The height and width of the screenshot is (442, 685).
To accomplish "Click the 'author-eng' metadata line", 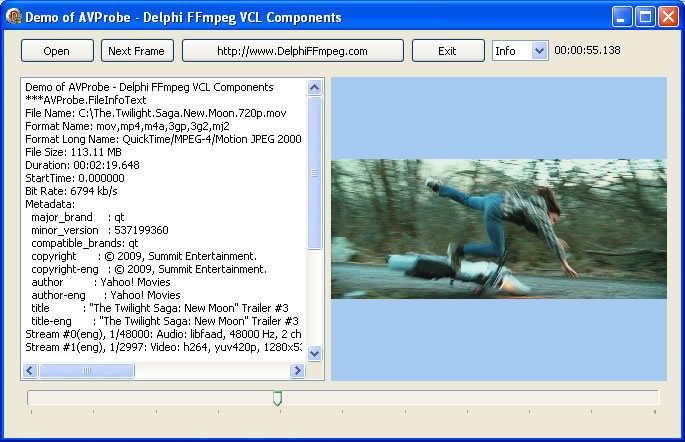I will (x=106, y=295).
